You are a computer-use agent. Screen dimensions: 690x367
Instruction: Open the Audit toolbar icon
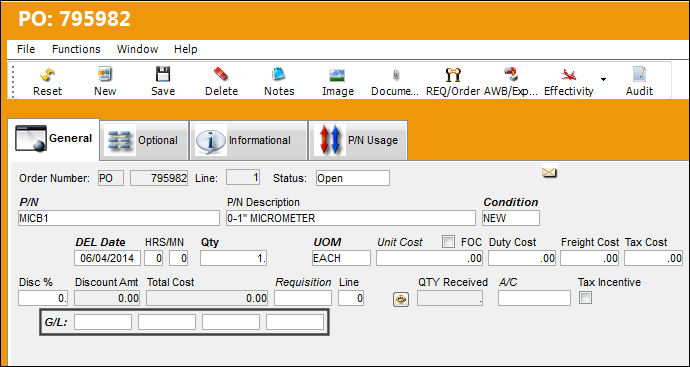[x=639, y=75]
